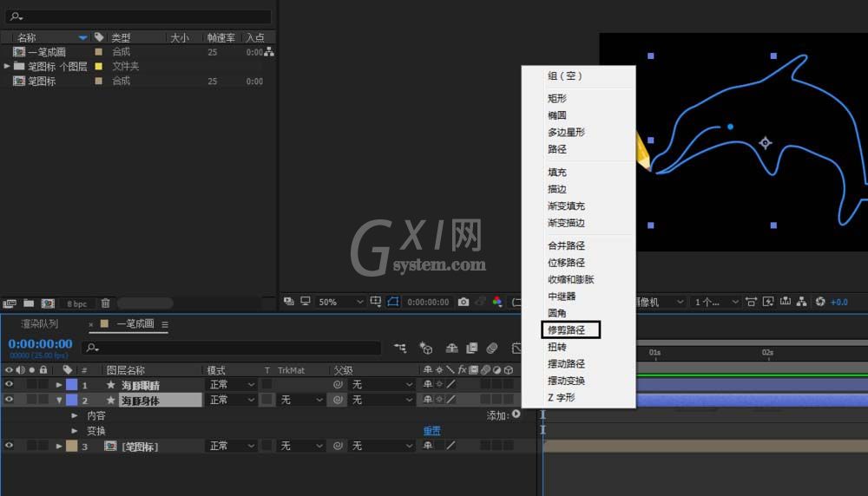Enable frame blending icon in timeline
The image size is (868, 496).
tap(471, 348)
